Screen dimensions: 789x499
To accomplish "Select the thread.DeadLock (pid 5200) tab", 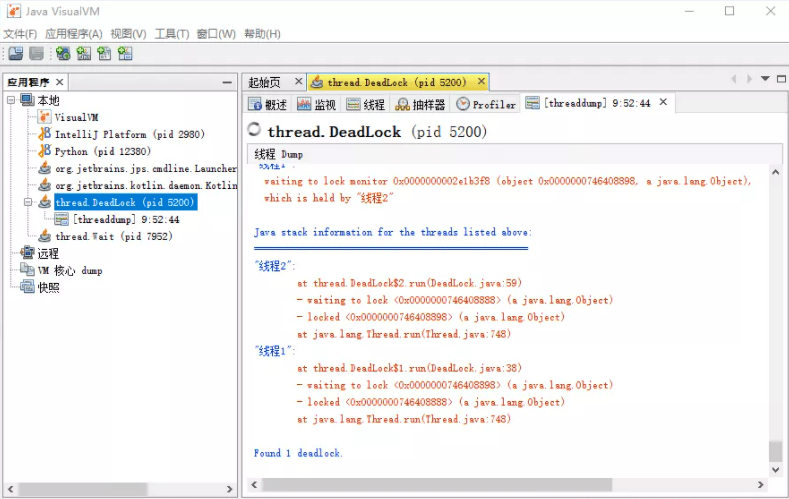I will 397,82.
